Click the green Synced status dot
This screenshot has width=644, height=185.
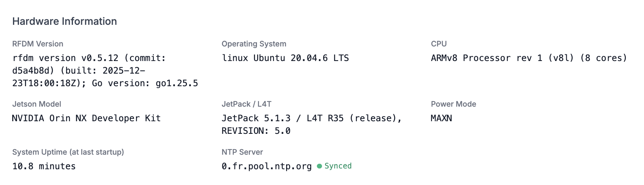pyautogui.click(x=320, y=166)
